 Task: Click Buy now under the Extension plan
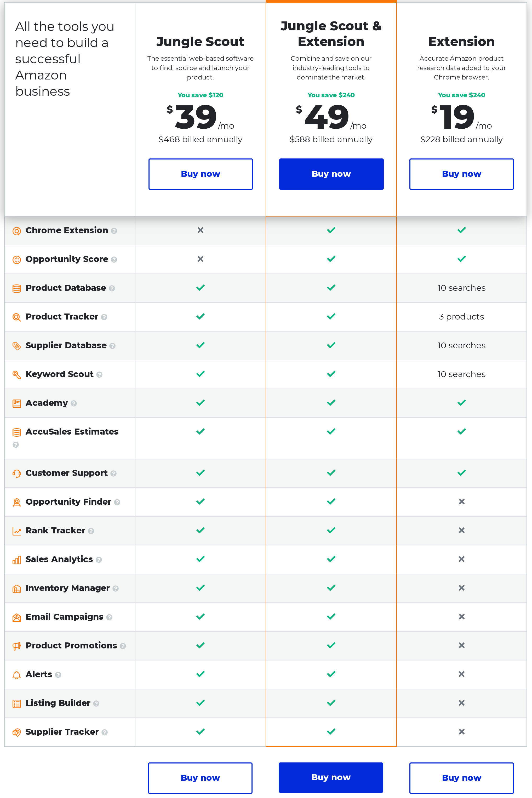[x=461, y=174]
